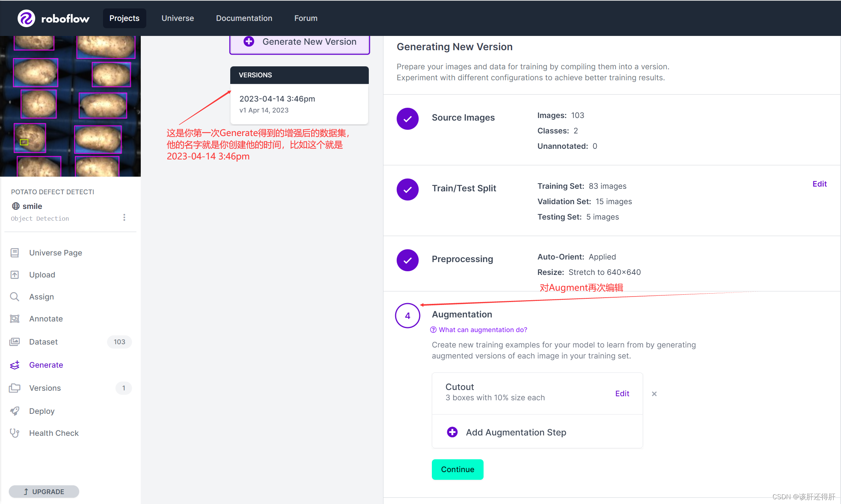Open Health Check stethoscope icon
Viewport: 841px width, 504px height.
15,433
